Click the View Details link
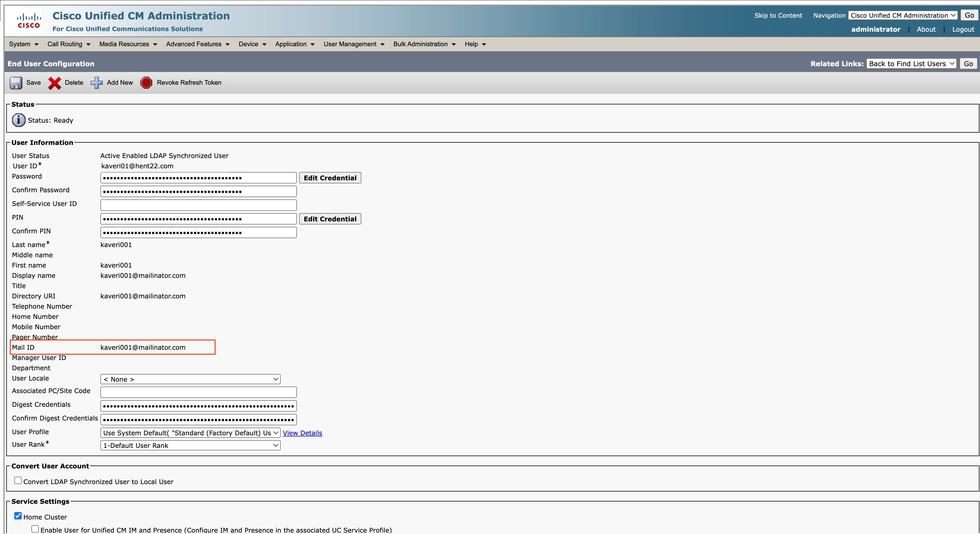 pyautogui.click(x=302, y=433)
